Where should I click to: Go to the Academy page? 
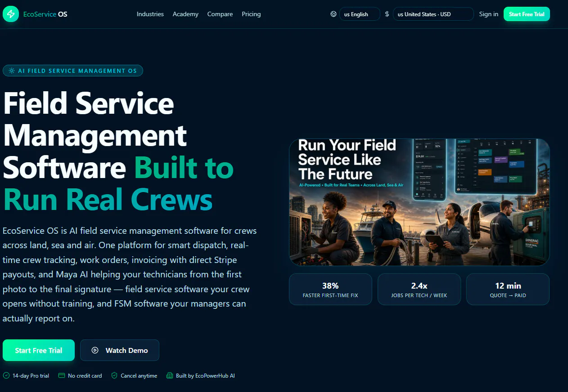coord(185,14)
